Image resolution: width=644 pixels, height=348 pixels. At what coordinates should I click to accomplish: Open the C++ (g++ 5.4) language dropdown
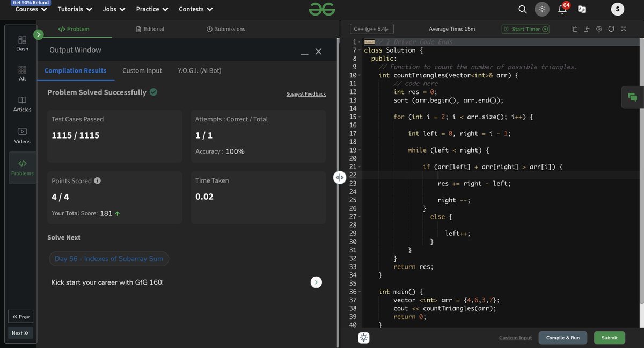tap(372, 29)
